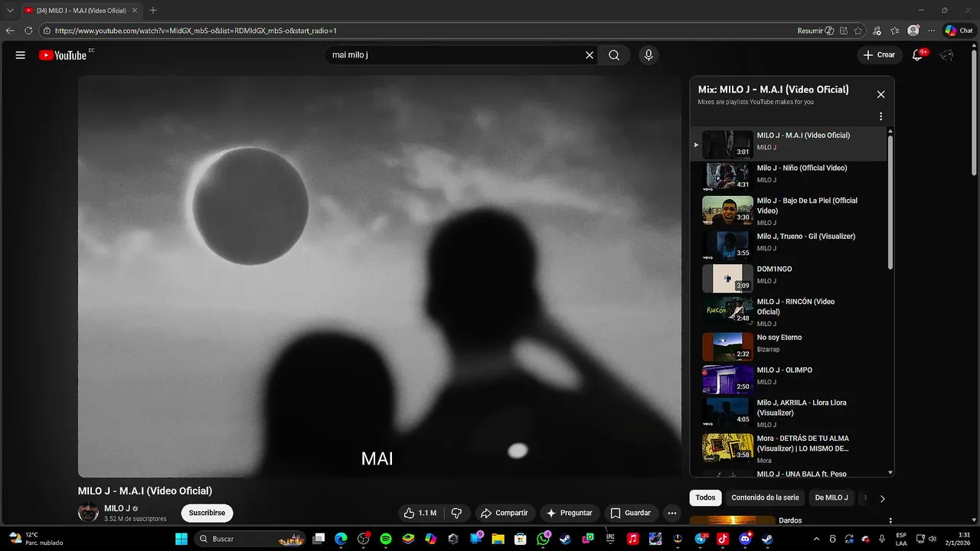Open the Edge tab actions dropdown
980x551 pixels.
[10, 10]
